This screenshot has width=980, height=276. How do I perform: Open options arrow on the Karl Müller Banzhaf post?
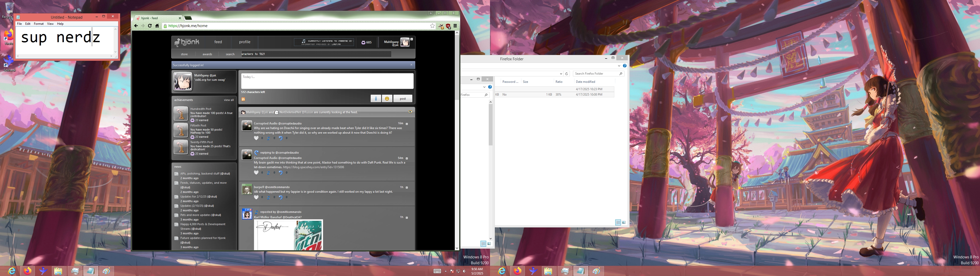407,218
